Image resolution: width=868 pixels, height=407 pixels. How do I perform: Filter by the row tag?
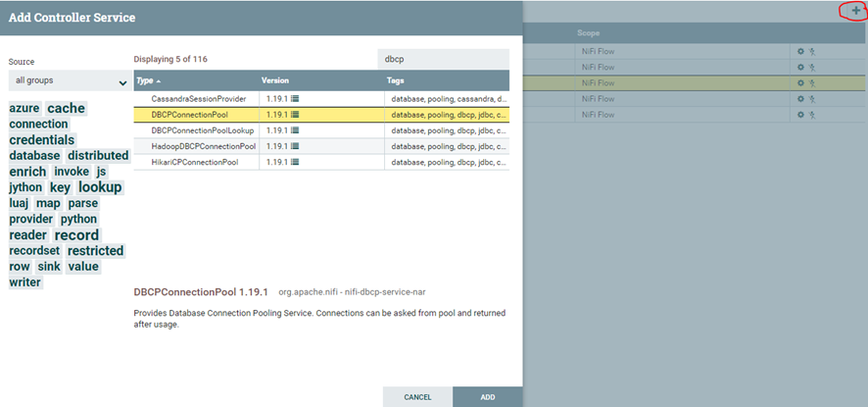click(x=20, y=267)
